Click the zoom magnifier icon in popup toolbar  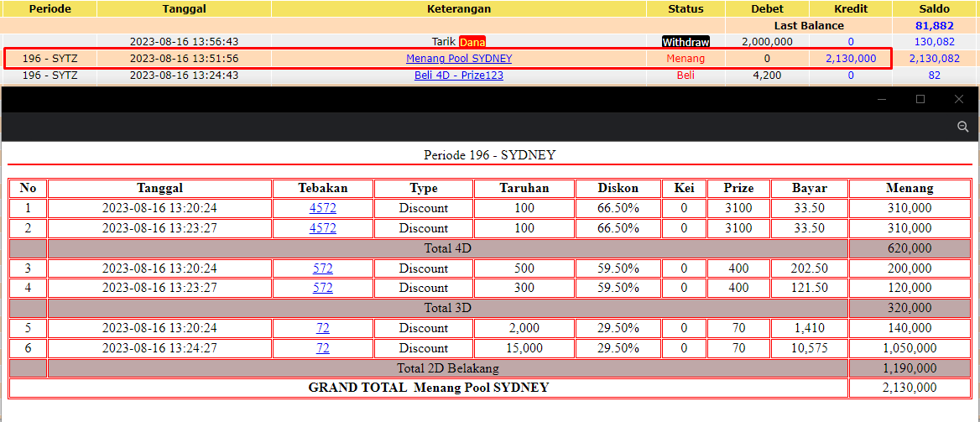[x=962, y=127]
